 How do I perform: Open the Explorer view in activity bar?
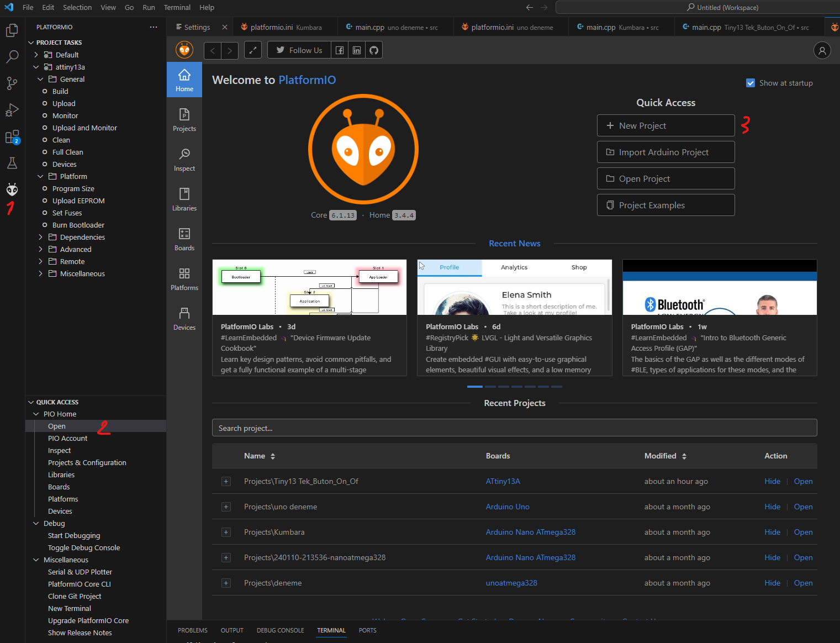pos(12,30)
